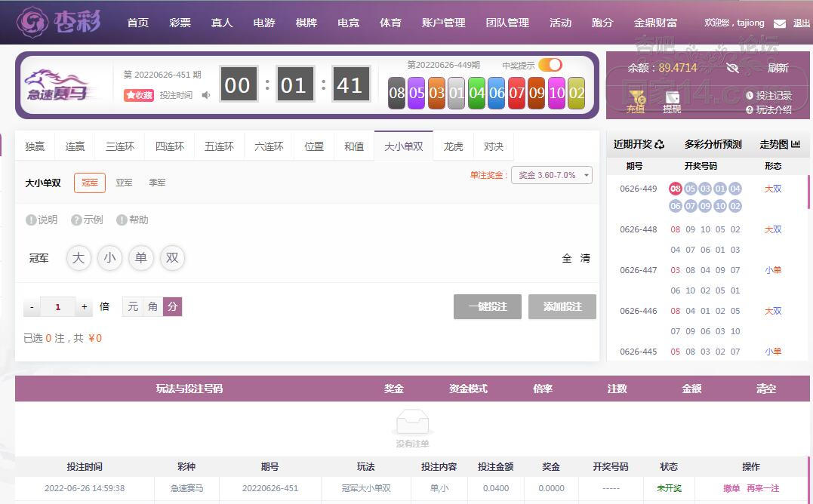Select 季军 sub-option
This screenshot has height=504, width=813.
[x=157, y=183]
